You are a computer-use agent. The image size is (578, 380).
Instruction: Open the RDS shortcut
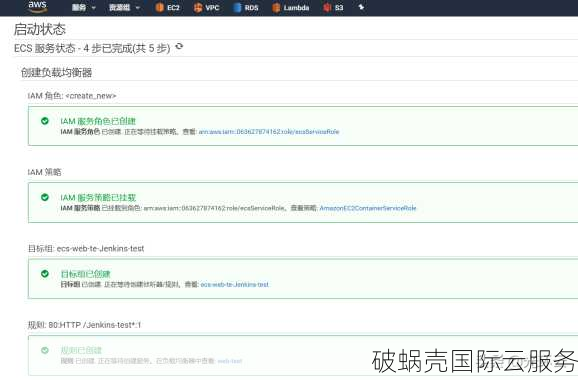(x=246, y=7)
